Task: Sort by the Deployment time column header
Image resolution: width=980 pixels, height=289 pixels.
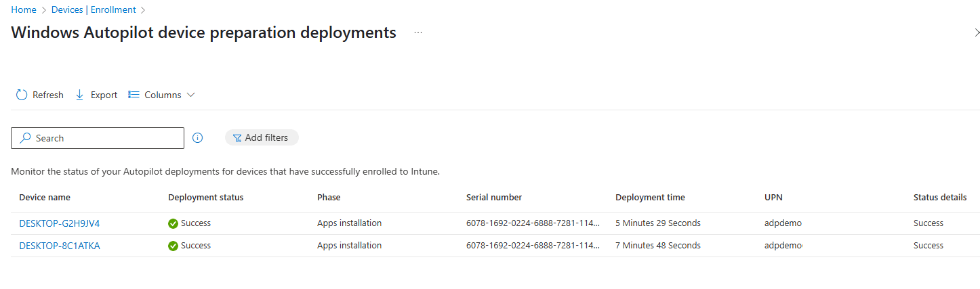Action: (x=650, y=198)
